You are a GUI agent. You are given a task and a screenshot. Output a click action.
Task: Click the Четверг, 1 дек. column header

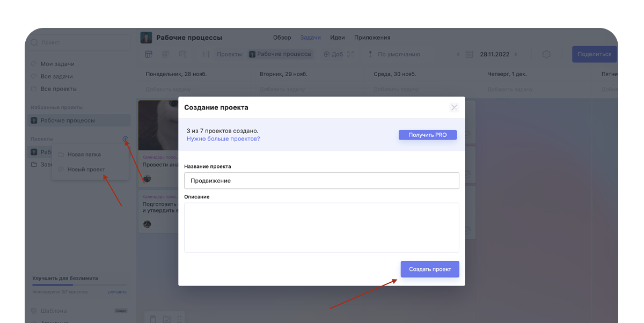508,74
